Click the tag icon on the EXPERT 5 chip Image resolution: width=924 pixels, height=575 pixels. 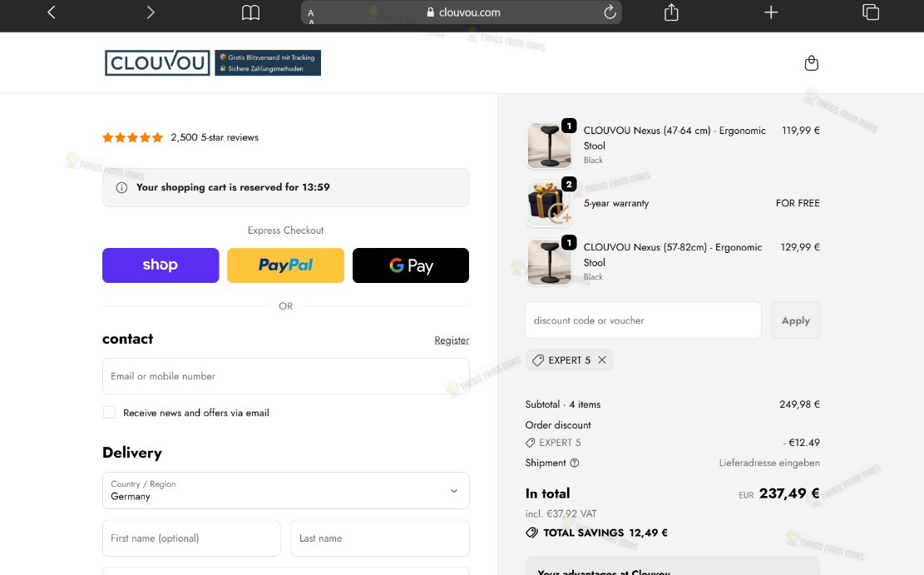tap(537, 359)
